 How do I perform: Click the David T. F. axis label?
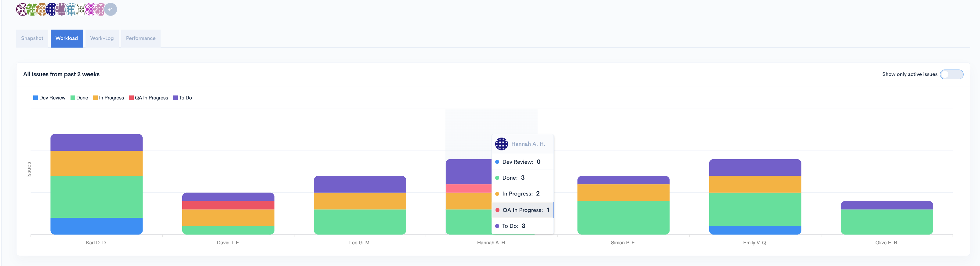point(228,243)
